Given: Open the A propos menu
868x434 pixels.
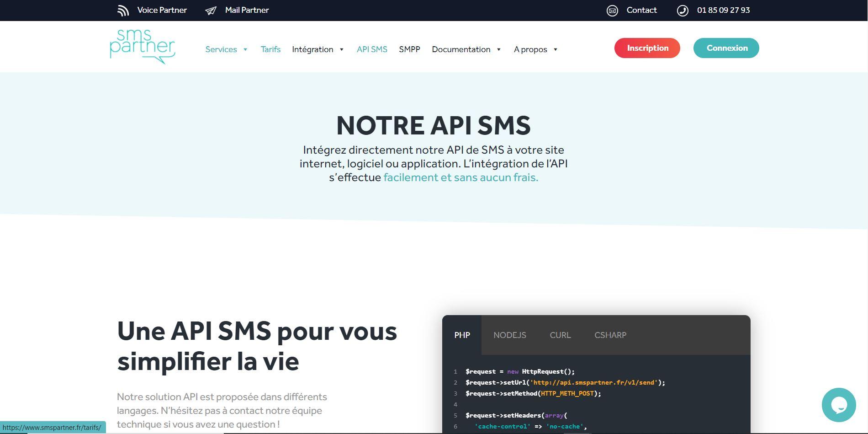Looking at the screenshot, I should point(530,49).
